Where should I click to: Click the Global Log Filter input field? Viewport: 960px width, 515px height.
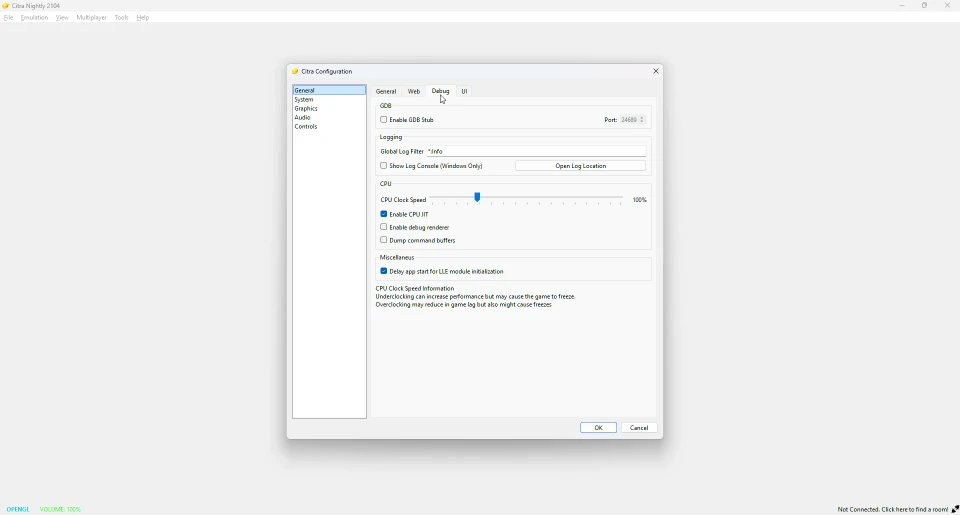coord(536,151)
